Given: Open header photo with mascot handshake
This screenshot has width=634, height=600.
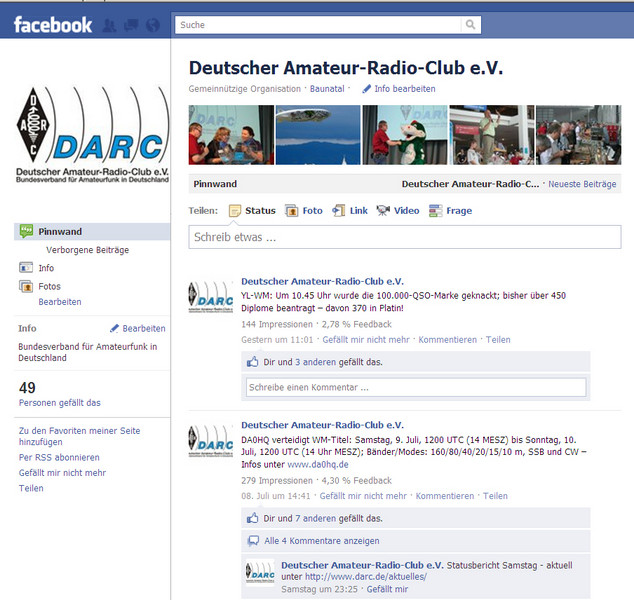Looking at the screenshot, I should (405, 135).
